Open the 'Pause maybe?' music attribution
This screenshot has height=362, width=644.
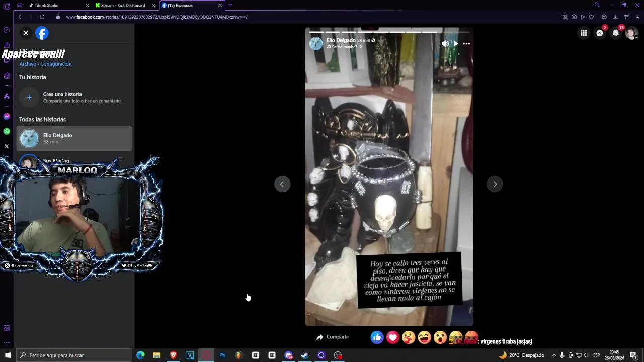345,47
